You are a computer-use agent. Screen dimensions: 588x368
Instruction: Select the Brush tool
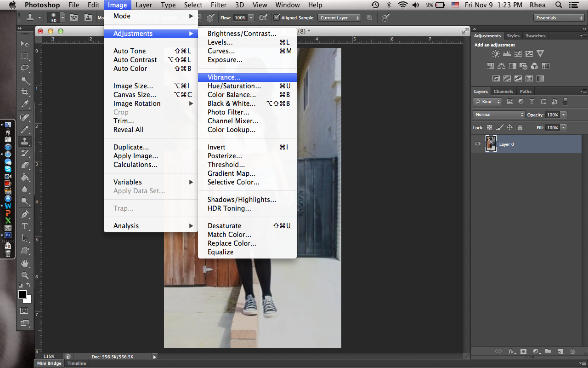[x=25, y=129]
